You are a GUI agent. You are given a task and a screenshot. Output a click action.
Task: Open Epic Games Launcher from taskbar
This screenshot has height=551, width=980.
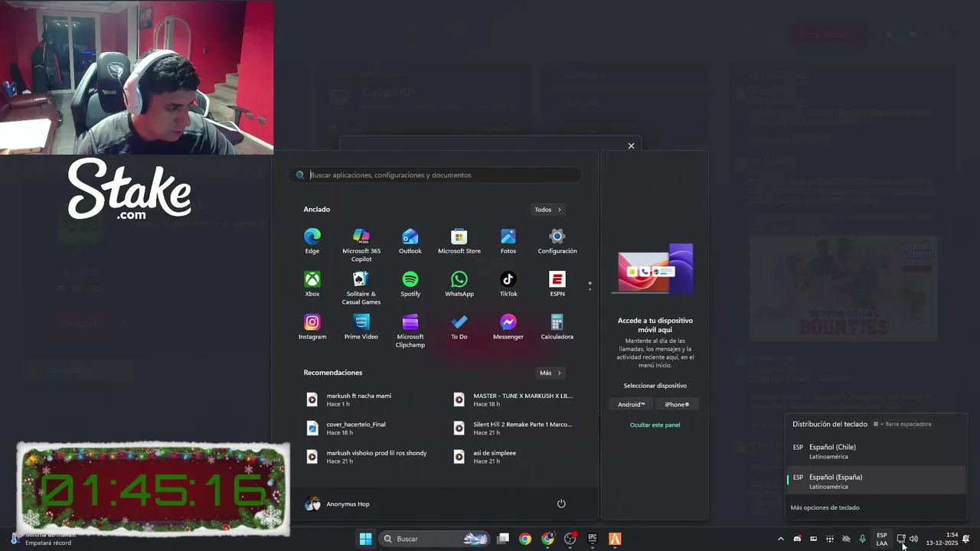593,539
